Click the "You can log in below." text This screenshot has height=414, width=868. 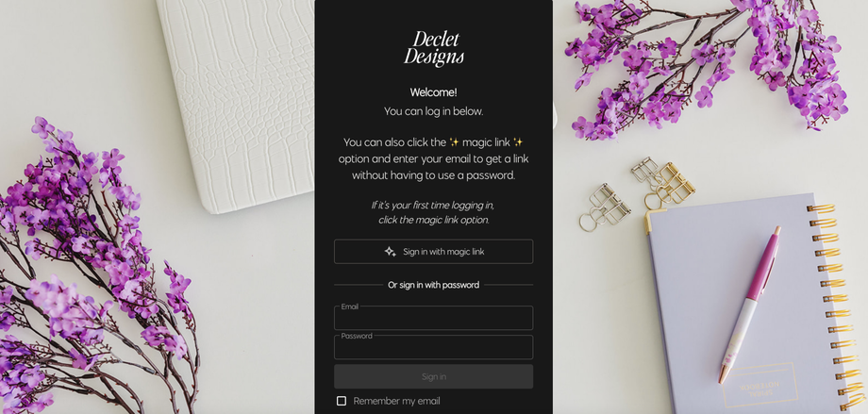tap(433, 111)
